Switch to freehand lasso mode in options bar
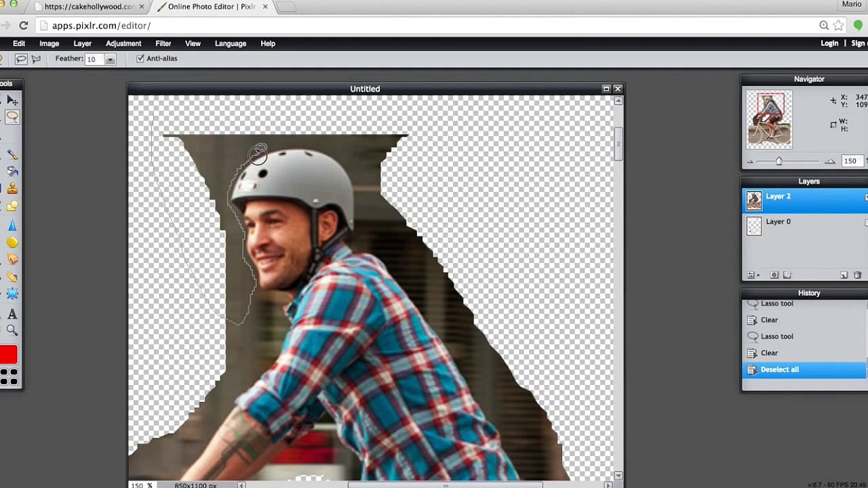The width and height of the screenshot is (868, 488). (21, 59)
